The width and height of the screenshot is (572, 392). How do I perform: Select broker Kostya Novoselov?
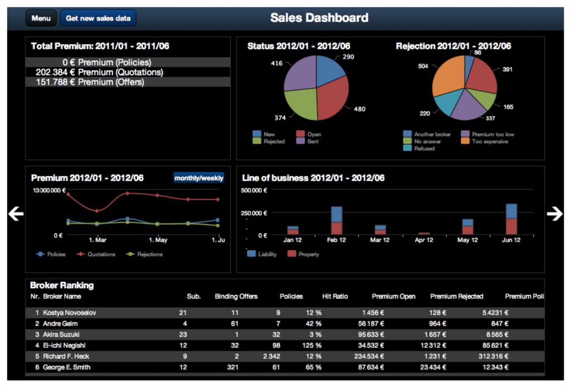point(69,313)
